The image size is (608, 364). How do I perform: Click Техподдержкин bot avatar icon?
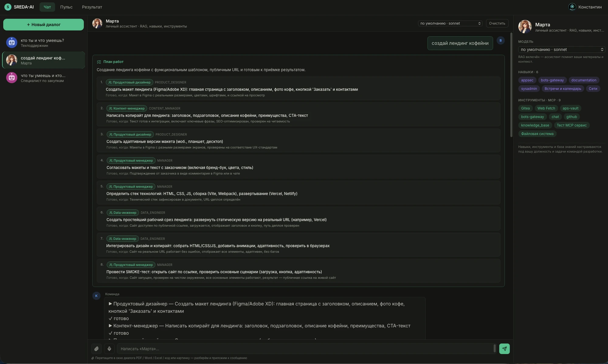tap(12, 43)
